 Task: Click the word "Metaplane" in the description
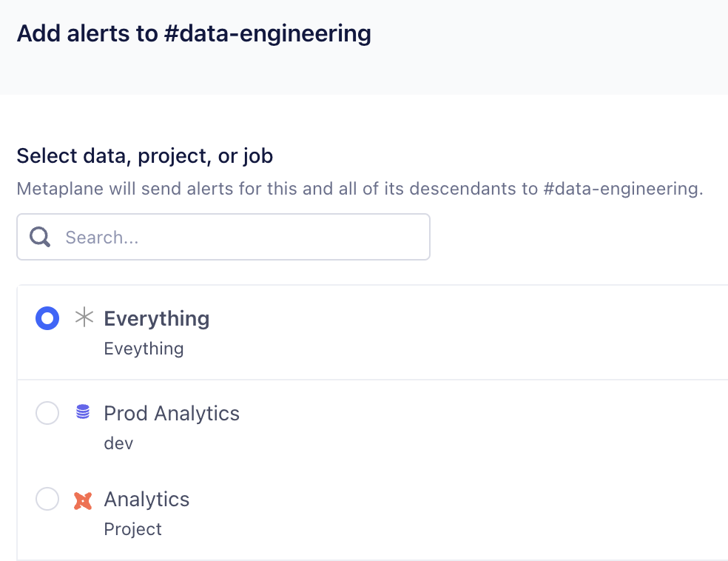pyautogui.click(x=59, y=189)
